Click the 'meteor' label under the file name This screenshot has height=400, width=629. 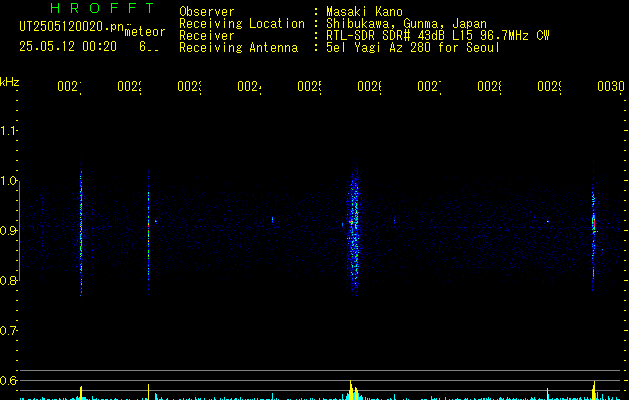coord(145,32)
